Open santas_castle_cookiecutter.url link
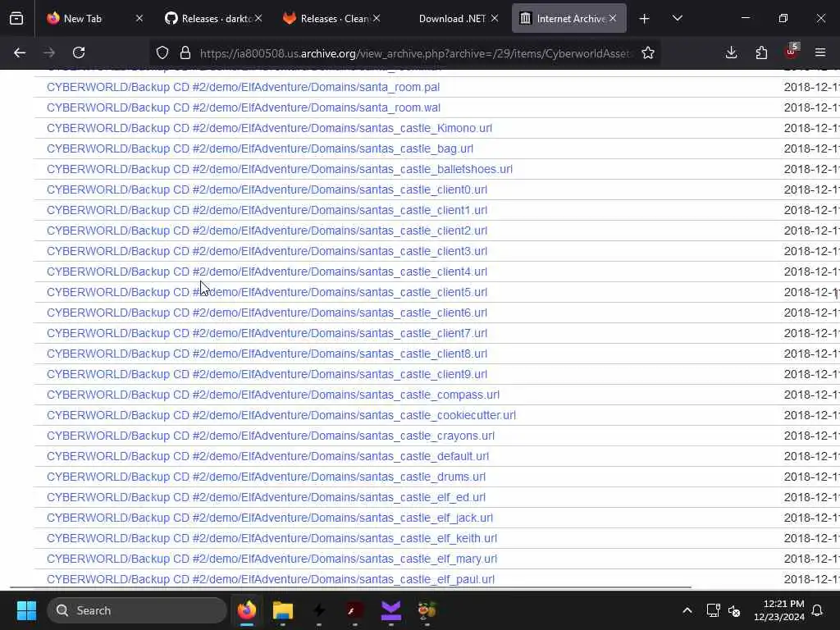 coord(281,416)
